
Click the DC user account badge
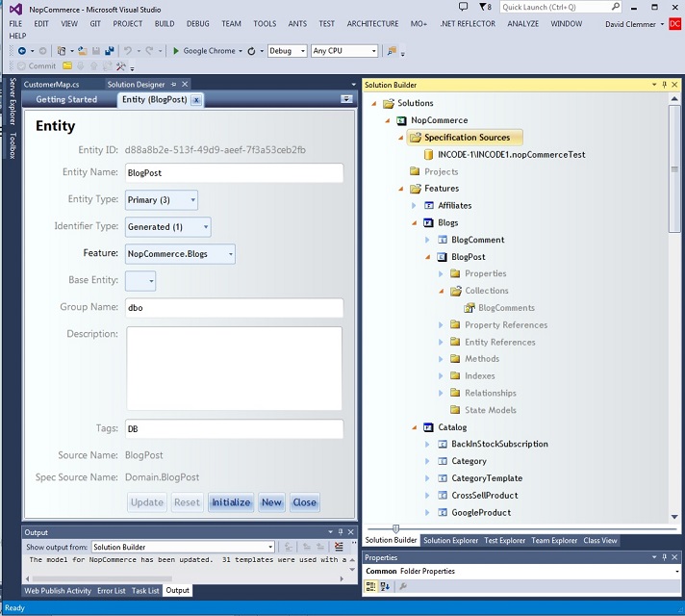675,24
